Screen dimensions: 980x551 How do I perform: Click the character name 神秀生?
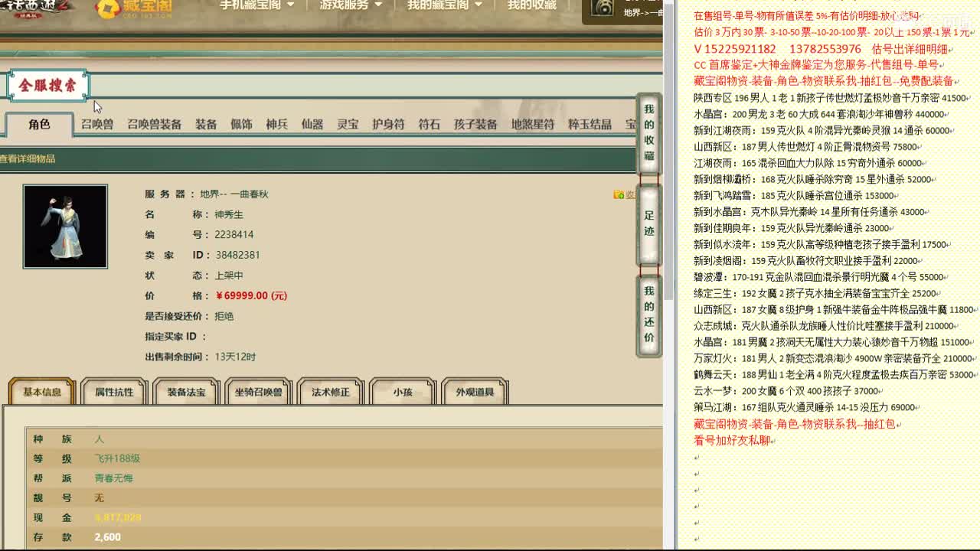coord(229,214)
